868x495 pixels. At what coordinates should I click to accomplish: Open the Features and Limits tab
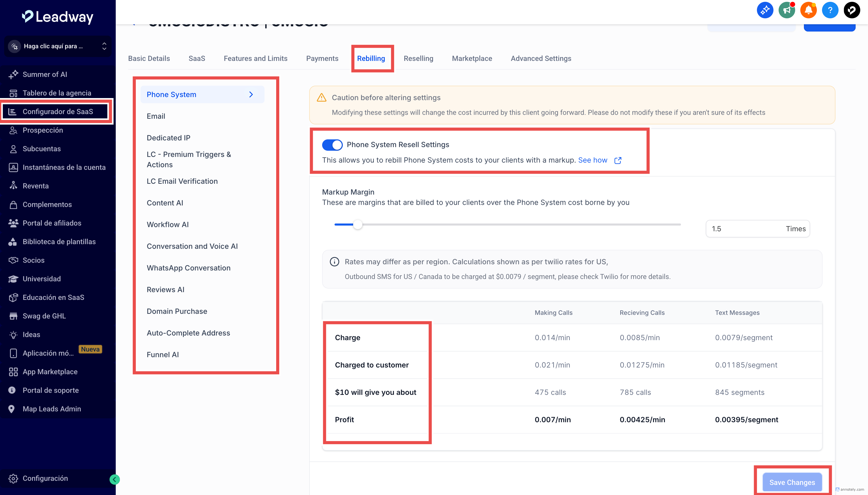255,59
